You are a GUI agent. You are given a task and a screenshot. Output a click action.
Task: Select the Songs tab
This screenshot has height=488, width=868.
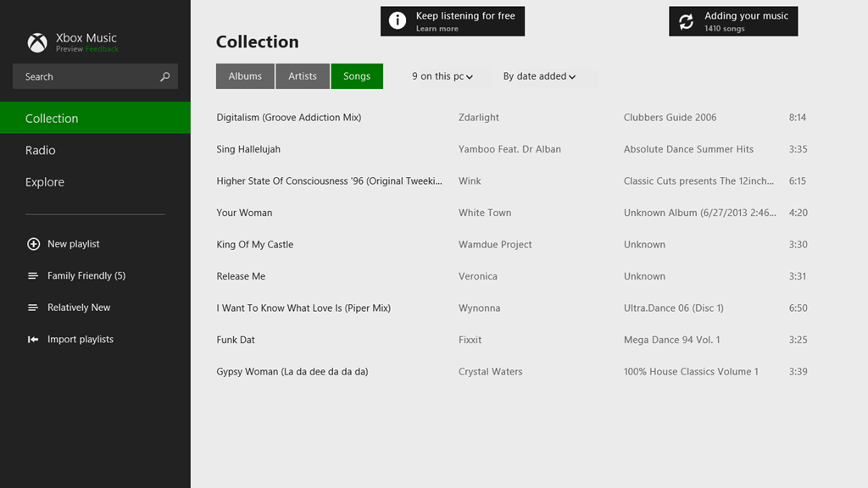[357, 76]
